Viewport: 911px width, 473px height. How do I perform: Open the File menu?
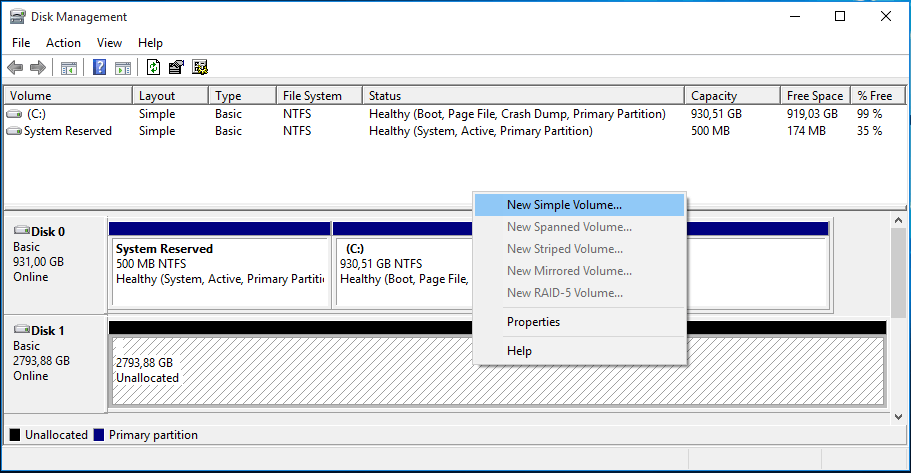[x=22, y=43]
